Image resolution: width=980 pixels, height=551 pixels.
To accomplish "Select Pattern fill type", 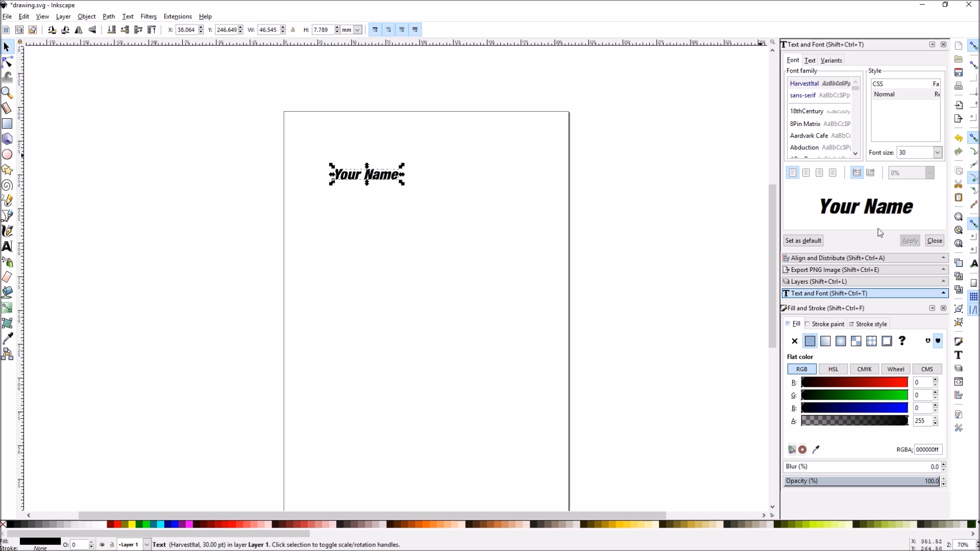I will 872,341.
